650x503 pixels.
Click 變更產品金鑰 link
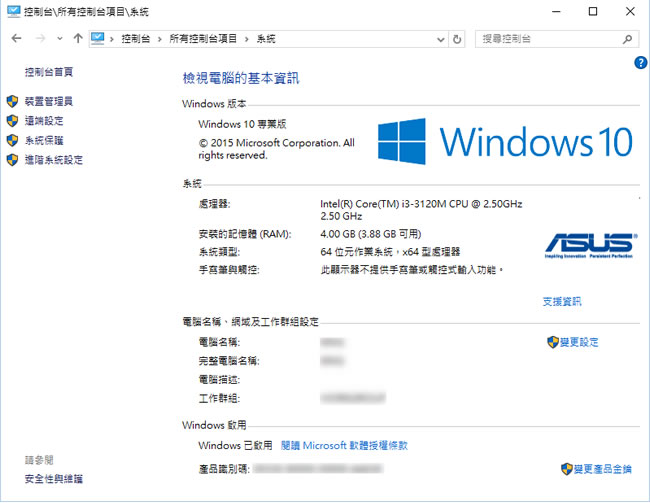pos(603,469)
